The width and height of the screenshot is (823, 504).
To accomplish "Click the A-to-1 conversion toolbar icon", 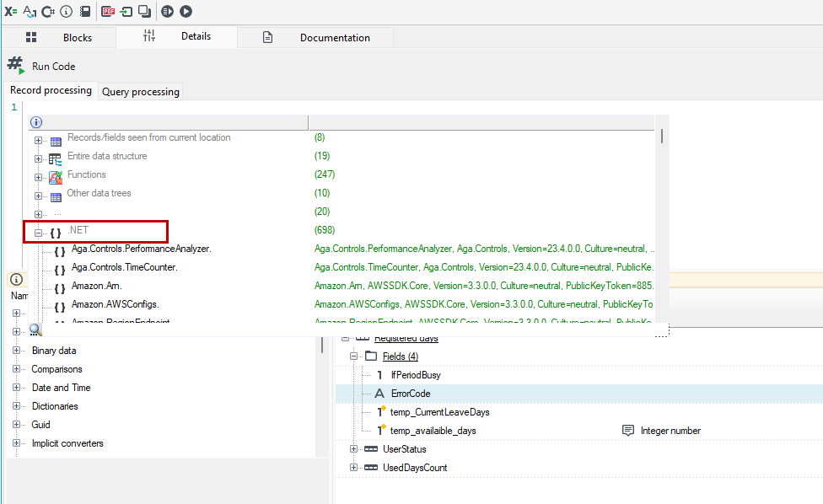I will pyautogui.click(x=30, y=11).
